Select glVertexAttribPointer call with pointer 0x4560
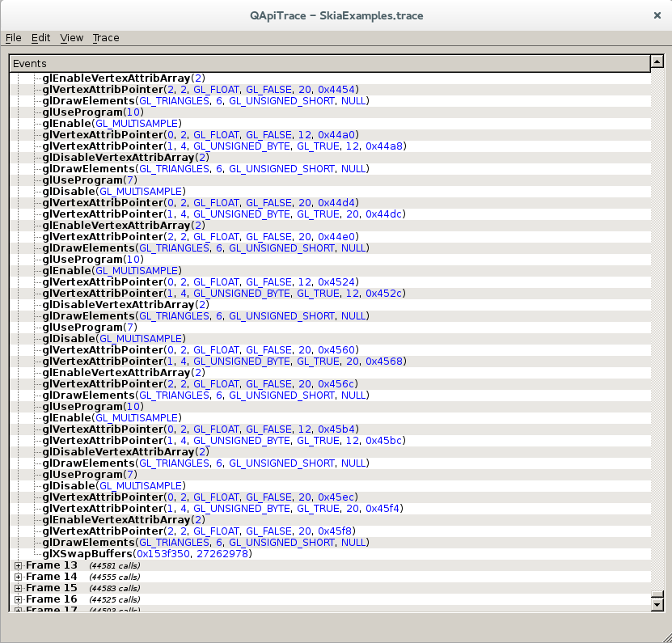 [201, 349]
